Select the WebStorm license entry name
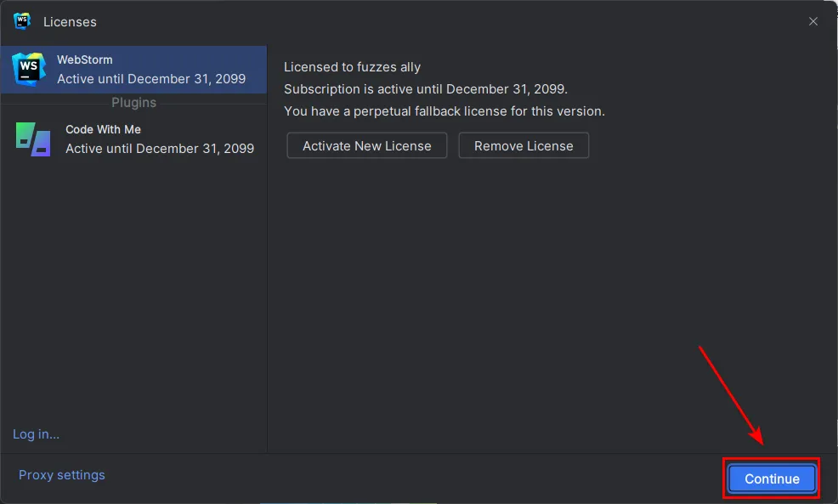This screenshot has height=504, width=838. click(85, 59)
